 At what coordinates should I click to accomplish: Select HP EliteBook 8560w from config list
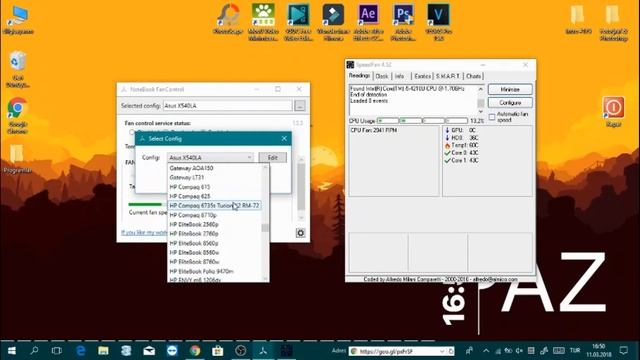click(215, 253)
